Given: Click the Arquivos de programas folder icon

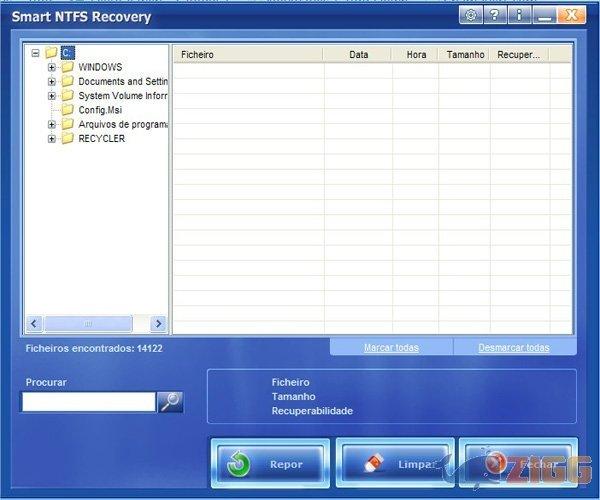Looking at the screenshot, I should [67, 124].
